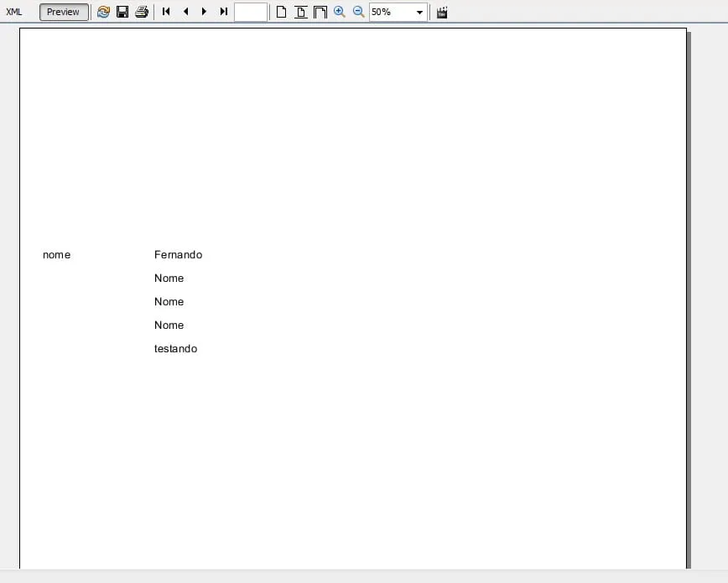
Task: Print the report using the printer icon
Action: point(142,12)
